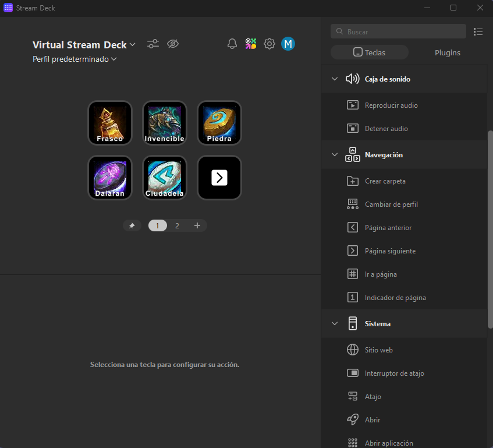This screenshot has height=448, width=493.
Task: Click the Indicador de página label
Action: click(395, 298)
